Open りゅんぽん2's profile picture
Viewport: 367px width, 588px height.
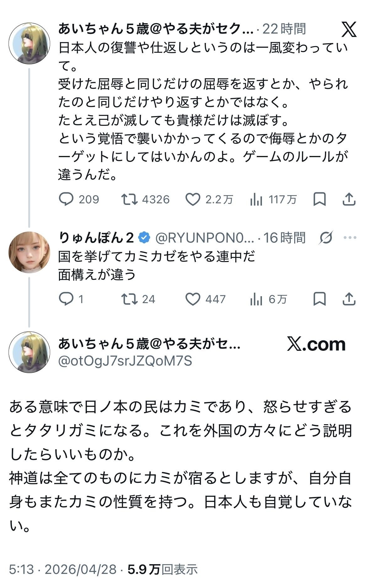pyautogui.click(x=29, y=252)
